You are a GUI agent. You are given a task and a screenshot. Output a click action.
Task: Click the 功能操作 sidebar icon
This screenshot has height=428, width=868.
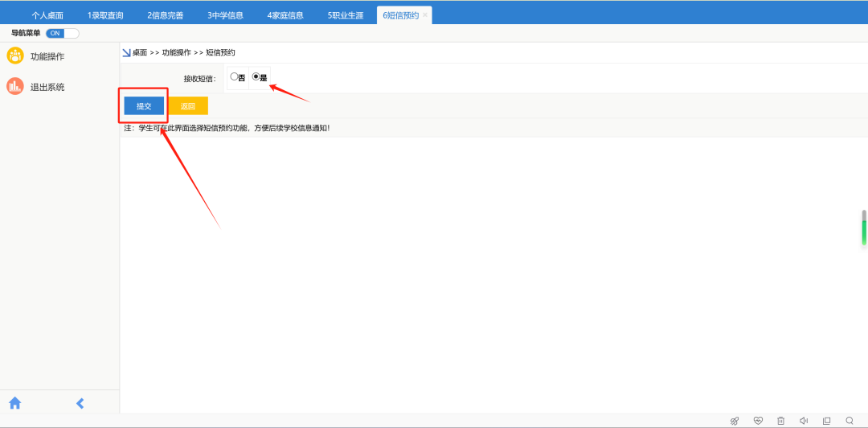pos(15,56)
